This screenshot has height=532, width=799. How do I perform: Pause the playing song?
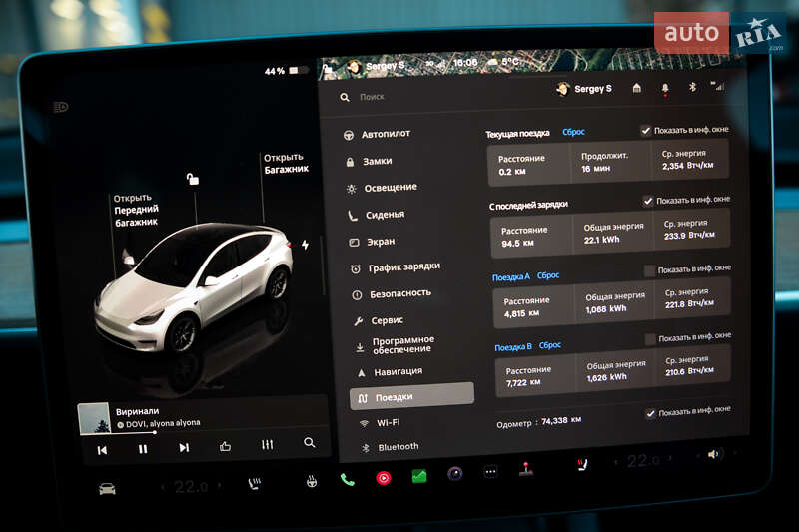pyautogui.click(x=143, y=449)
